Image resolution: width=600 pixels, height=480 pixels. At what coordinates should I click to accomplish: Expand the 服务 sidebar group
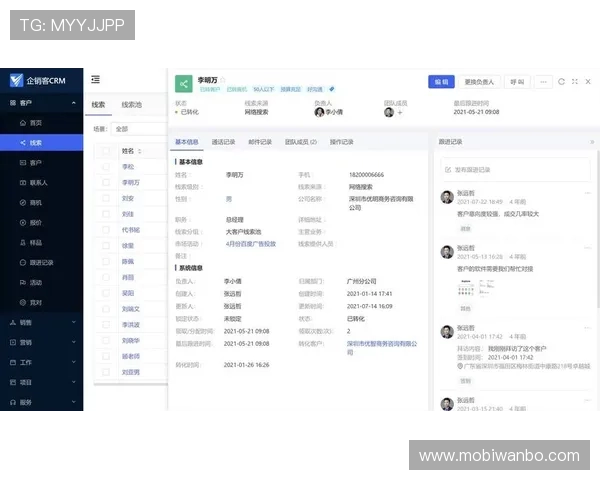(x=73, y=402)
